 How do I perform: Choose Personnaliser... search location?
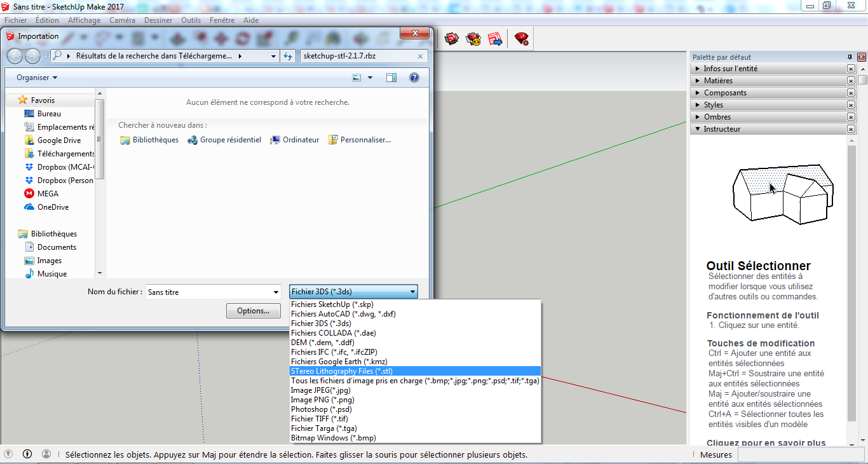tap(360, 140)
